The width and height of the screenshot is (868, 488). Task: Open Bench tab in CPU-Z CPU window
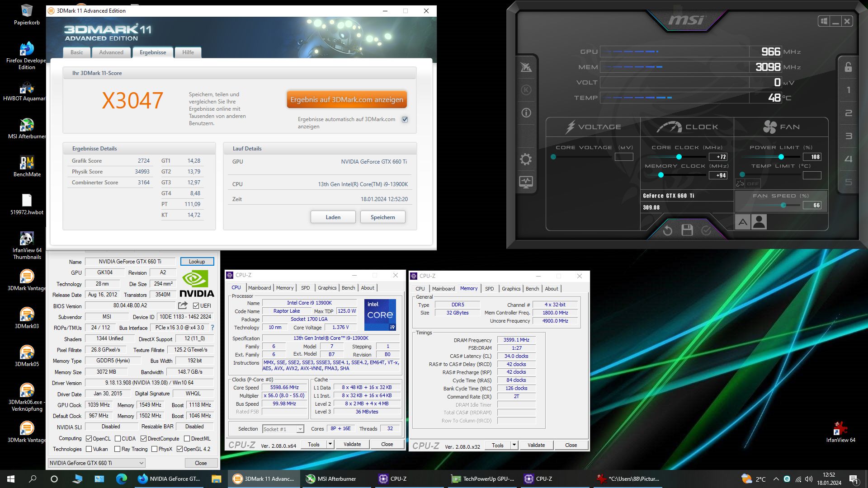(x=348, y=288)
